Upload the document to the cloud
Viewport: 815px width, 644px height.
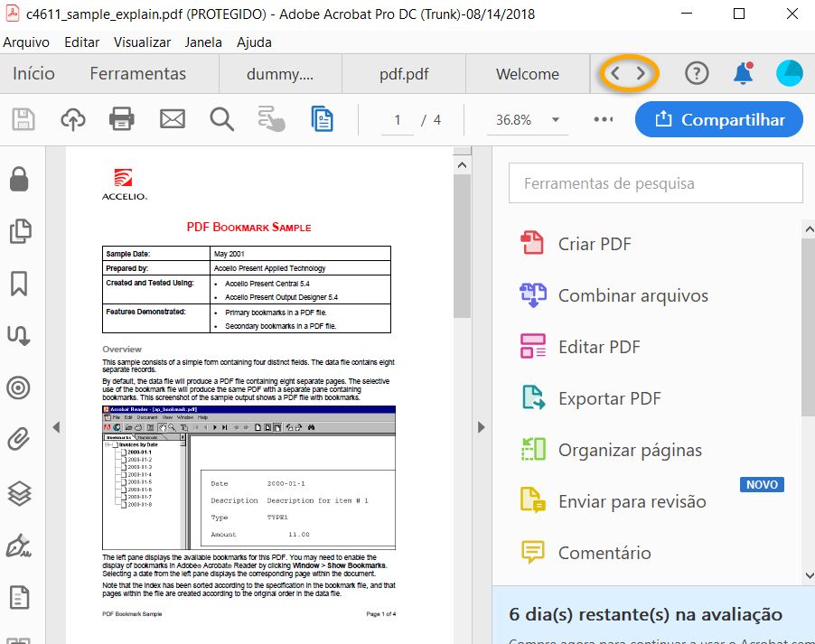pyautogui.click(x=73, y=118)
